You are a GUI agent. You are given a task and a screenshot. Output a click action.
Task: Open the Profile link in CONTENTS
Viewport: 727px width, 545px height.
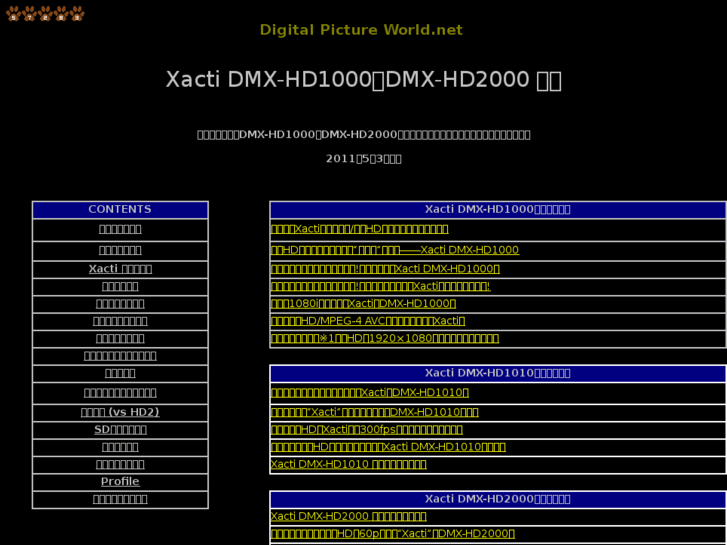point(120,481)
